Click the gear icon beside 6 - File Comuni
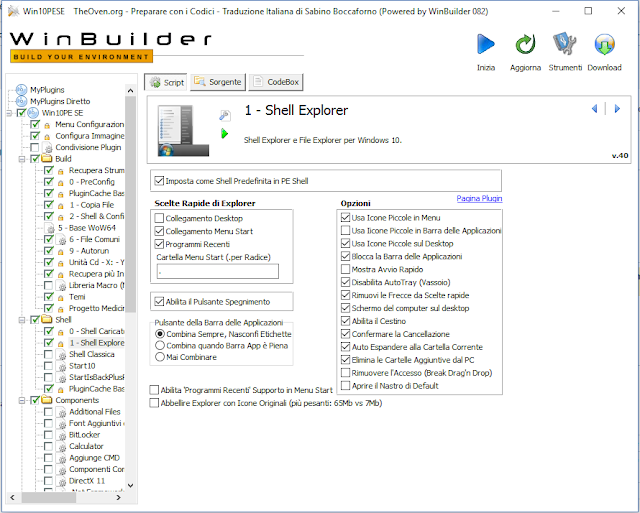 61,240
